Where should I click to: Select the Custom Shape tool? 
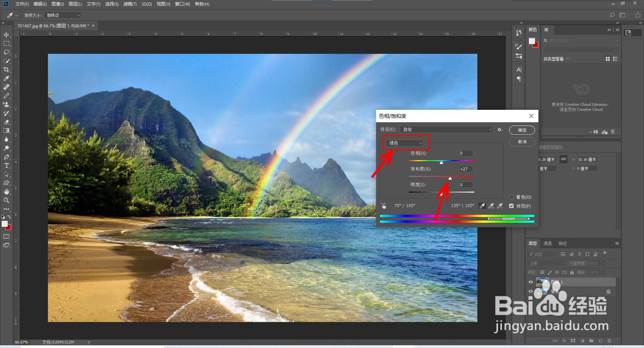click(x=6, y=183)
